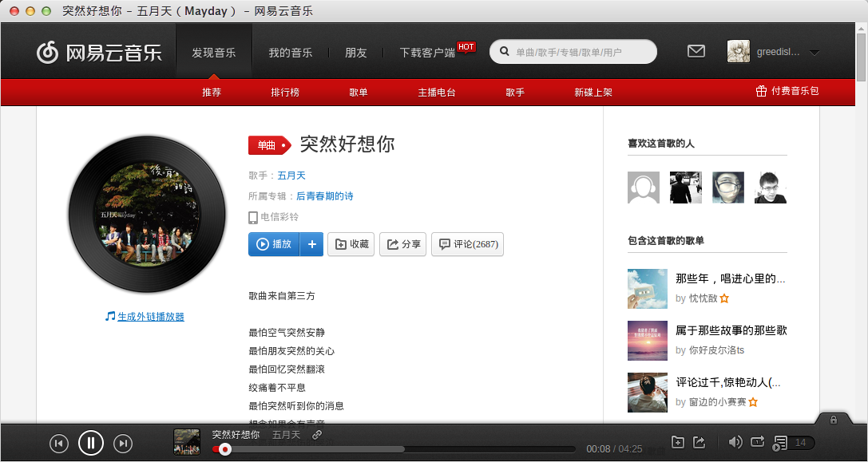Open the 发现音乐 tab
Viewport: 868px width, 462px height.
click(214, 53)
